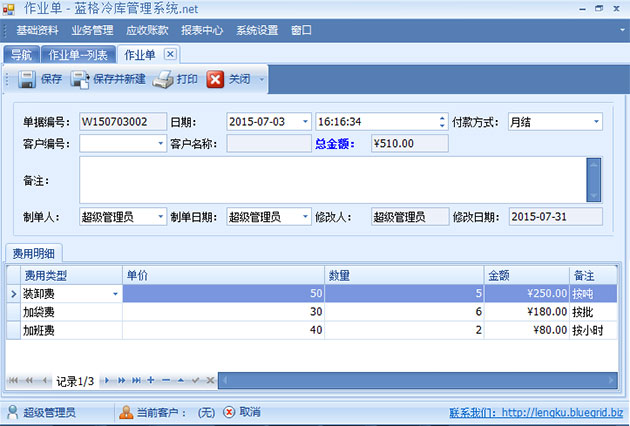Click the 保存 (Save) toolbar icon
This screenshot has height=426, width=630.
27,79
